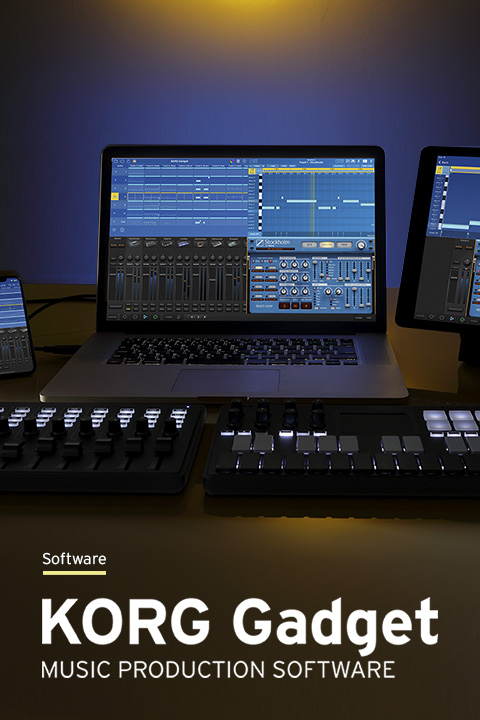Adjust the large master knob on Stockholm
This screenshot has height=720, width=480.
[x=361, y=245]
